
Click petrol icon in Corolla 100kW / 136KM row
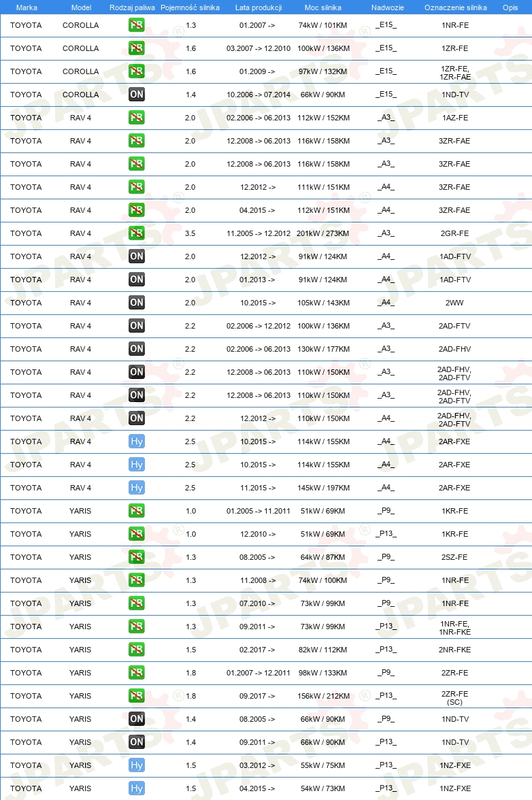(x=136, y=48)
